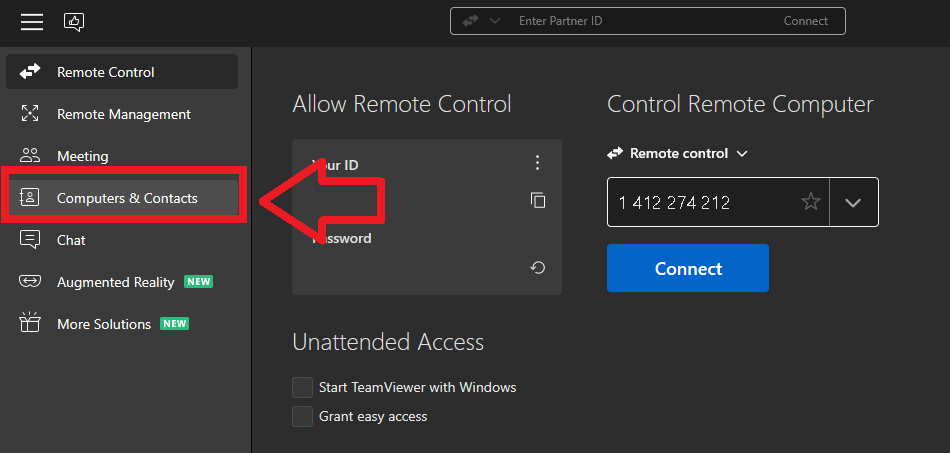Open the three-dot menu beside Your ID

(538, 163)
